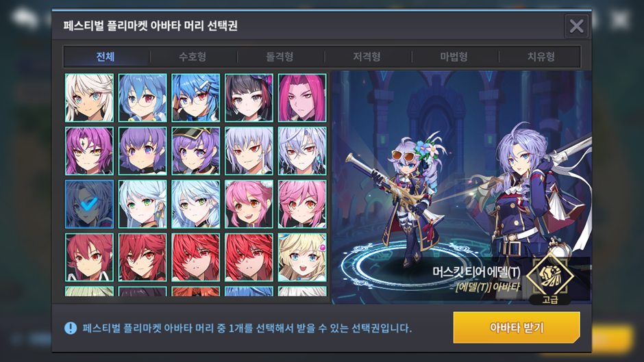
Task: Filter by the 저격형 tab
Action: [x=367, y=57]
